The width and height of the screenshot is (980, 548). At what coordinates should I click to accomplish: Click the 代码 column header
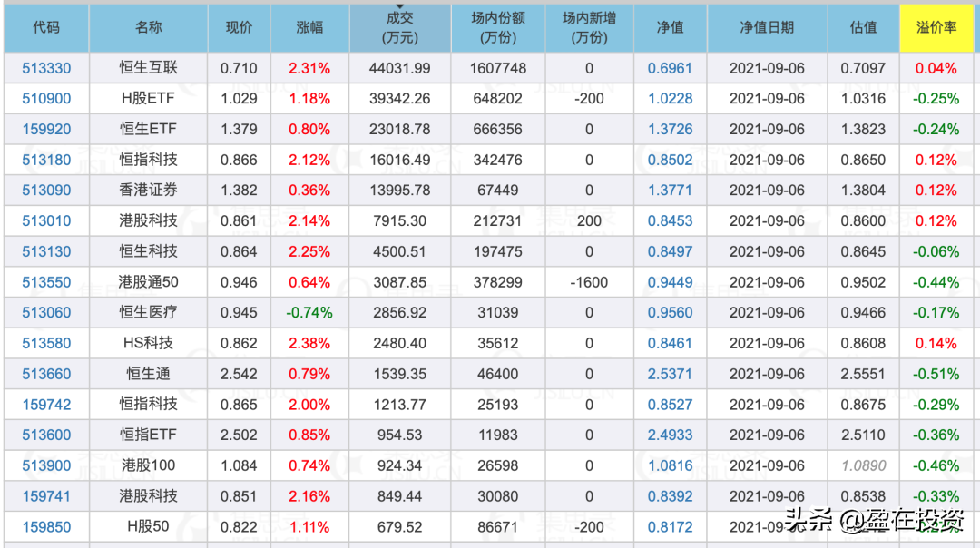pyautogui.click(x=46, y=28)
